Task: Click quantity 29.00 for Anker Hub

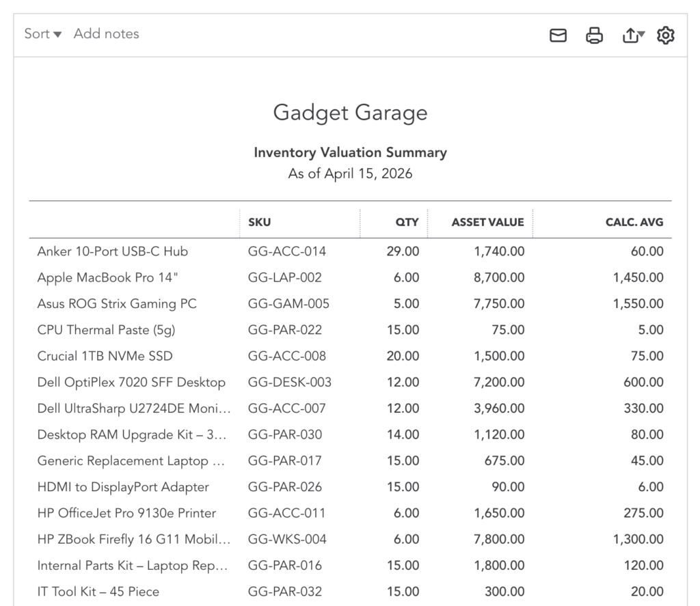Action: [403, 251]
